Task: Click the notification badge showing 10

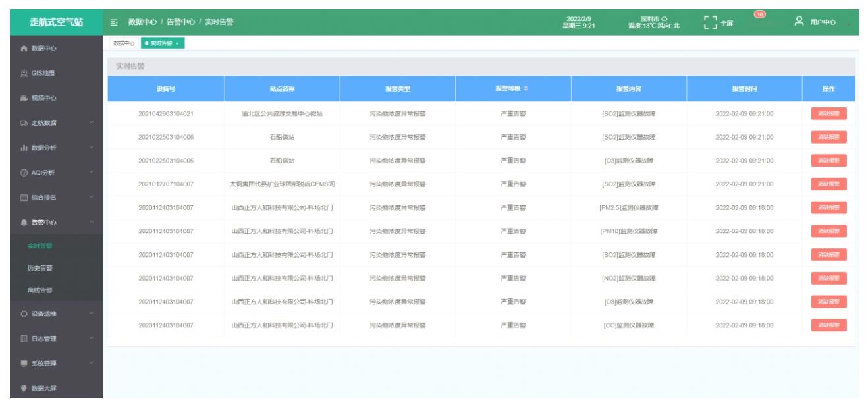Action: [x=758, y=14]
